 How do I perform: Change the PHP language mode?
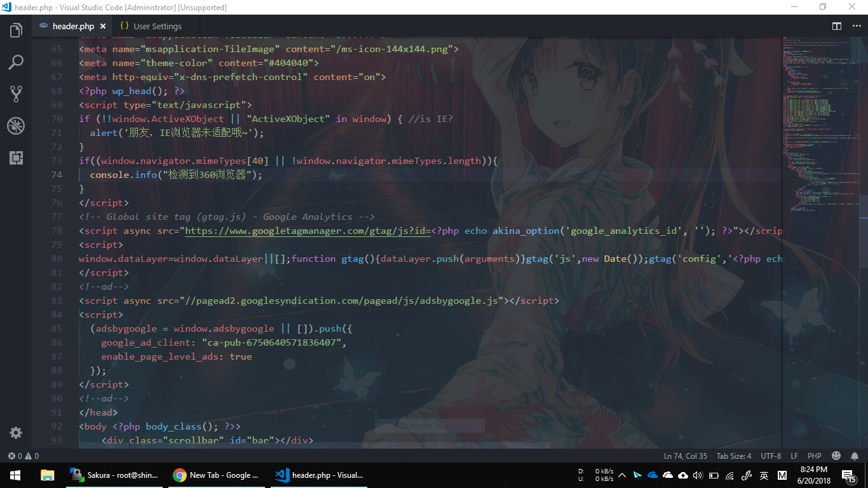(815, 456)
